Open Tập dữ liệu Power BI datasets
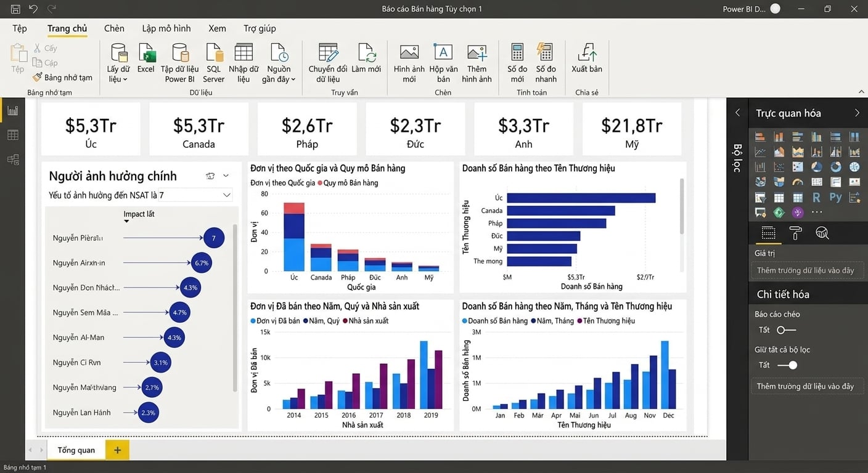 click(x=179, y=63)
